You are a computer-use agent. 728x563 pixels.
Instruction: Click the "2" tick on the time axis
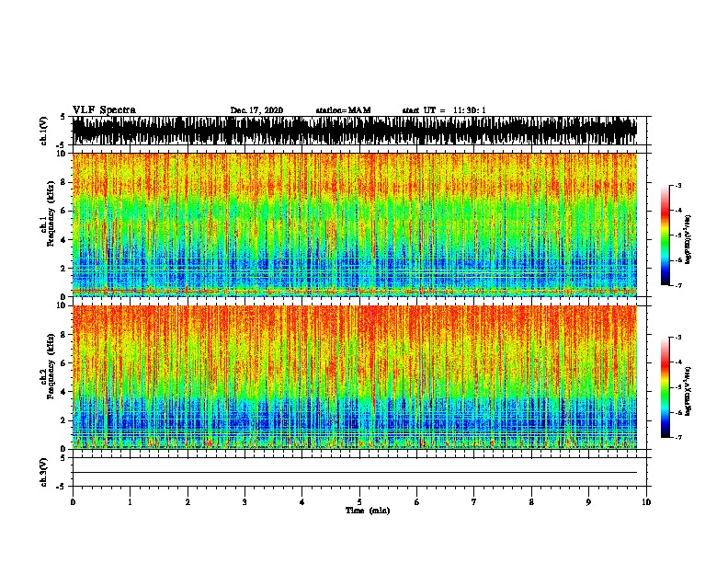pyautogui.click(x=188, y=502)
